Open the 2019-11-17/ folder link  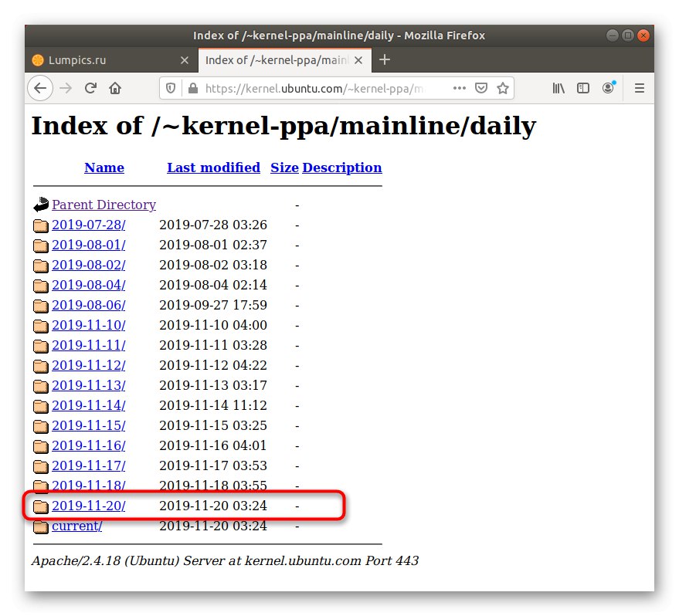pyautogui.click(x=88, y=466)
